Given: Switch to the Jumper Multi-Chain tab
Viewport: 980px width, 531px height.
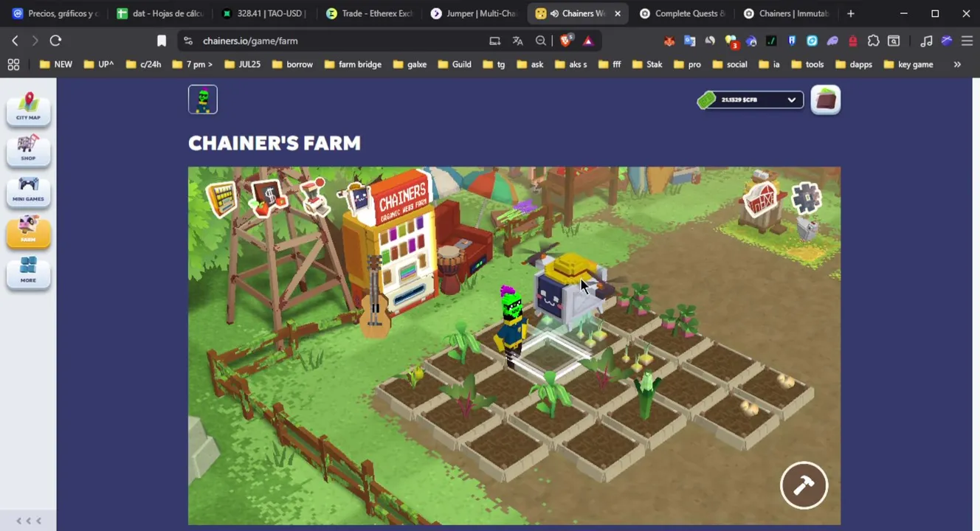Looking at the screenshot, I should pyautogui.click(x=474, y=13).
